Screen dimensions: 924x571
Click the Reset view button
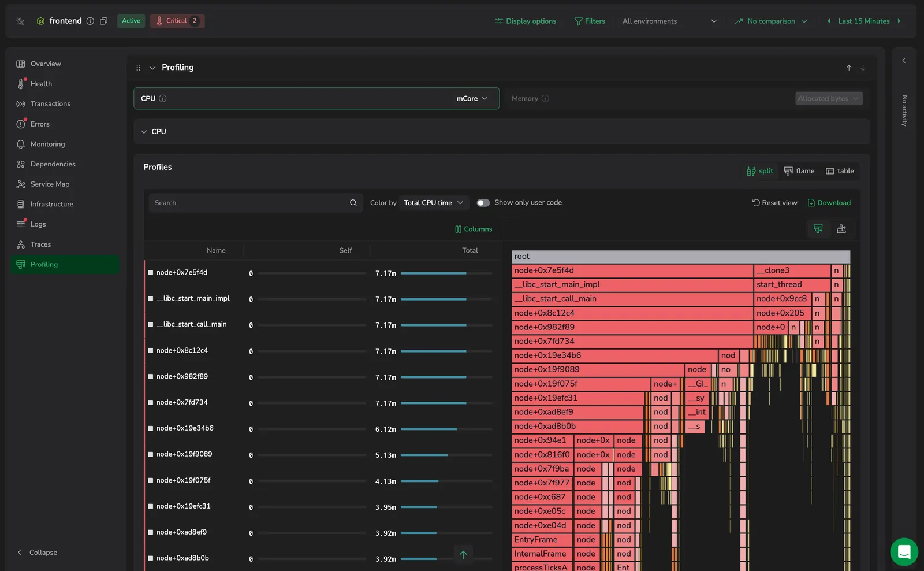(774, 203)
